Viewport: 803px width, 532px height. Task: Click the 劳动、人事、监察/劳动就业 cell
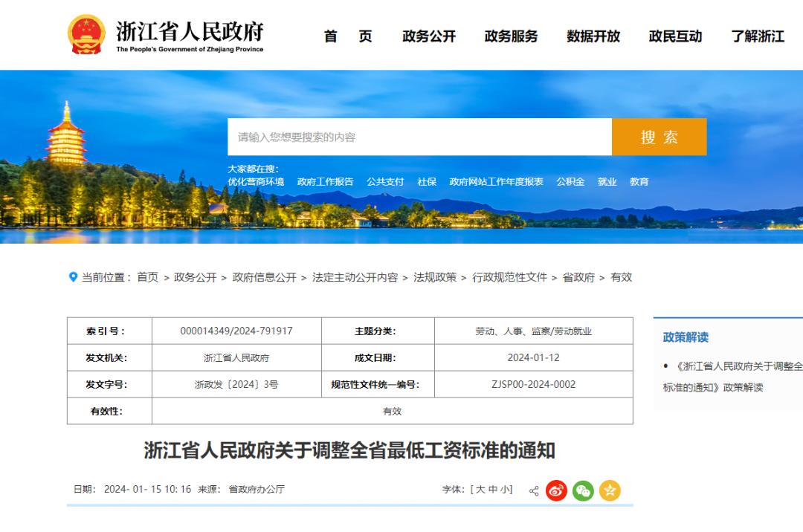pyautogui.click(x=534, y=331)
